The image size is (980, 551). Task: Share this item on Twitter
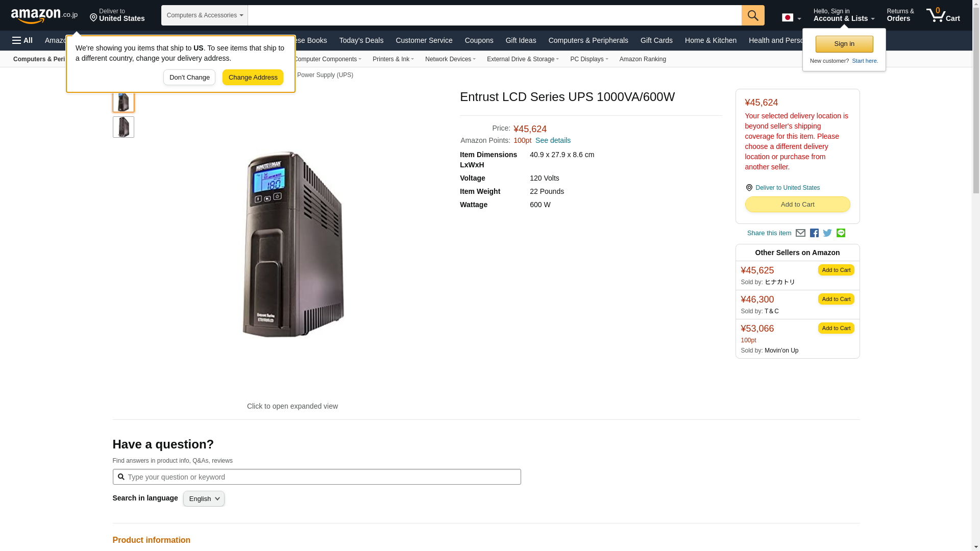click(x=827, y=233)
